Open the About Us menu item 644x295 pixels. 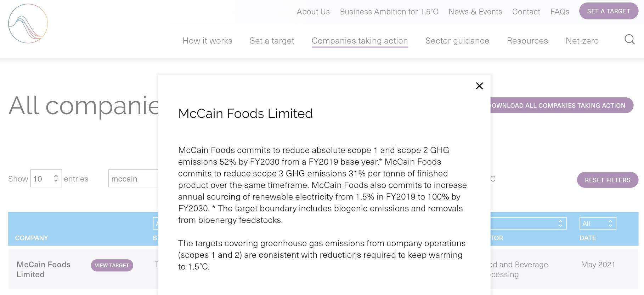(313, 12)
